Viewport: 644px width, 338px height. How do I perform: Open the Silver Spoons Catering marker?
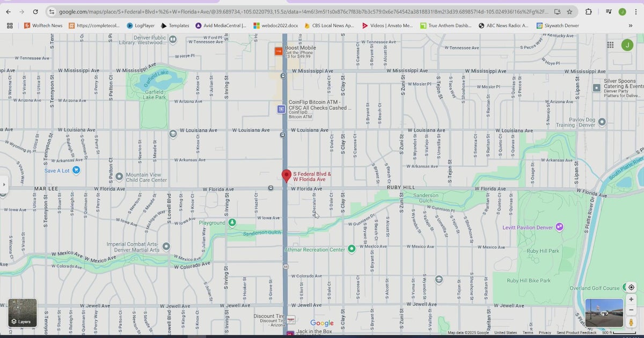(596, 87)
